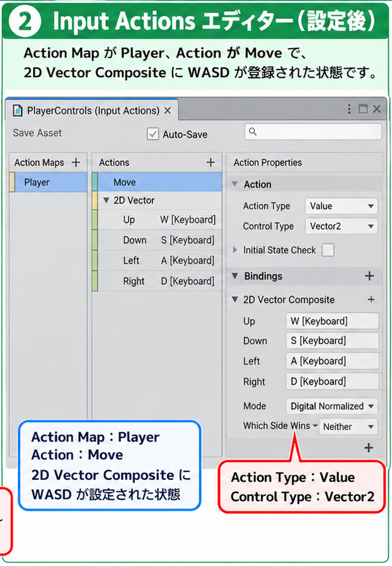Click the Save Asset button

[37, 133]
